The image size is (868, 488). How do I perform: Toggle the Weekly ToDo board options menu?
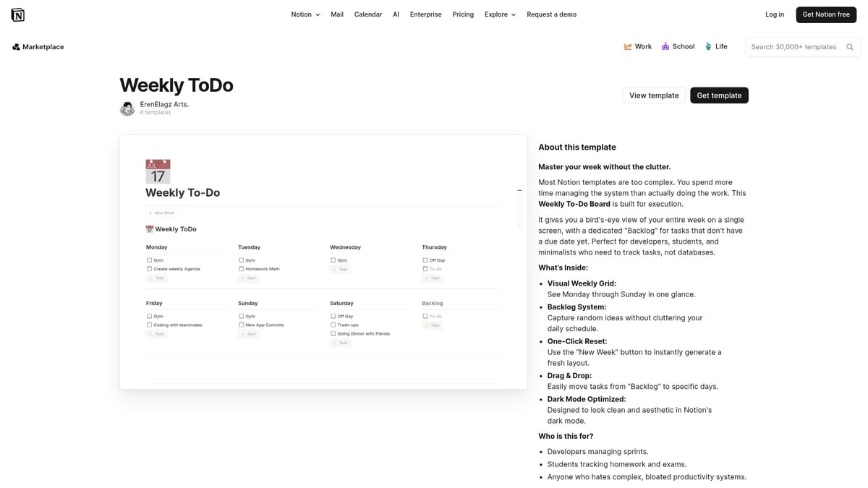pos(519,189)
